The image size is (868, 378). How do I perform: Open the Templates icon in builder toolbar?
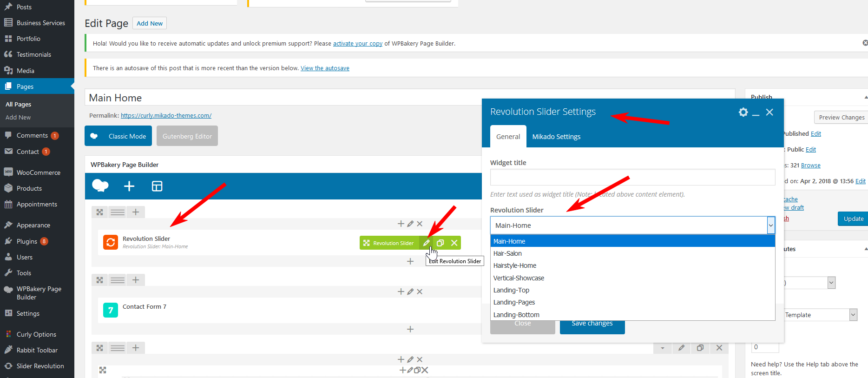[157, 186]
